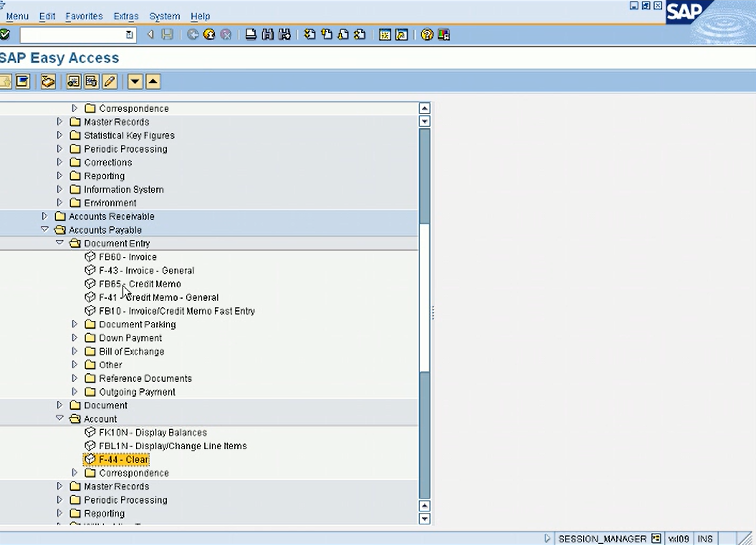The image size is (756, 545).
Task: Click the tree scrollbar top up arrow
Action: coord(425,108)
